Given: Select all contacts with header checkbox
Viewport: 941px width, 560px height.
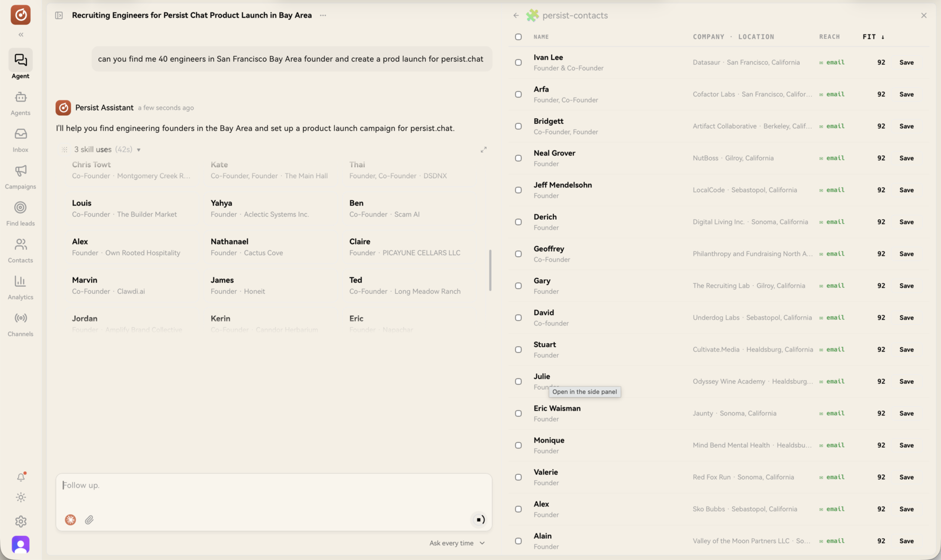Looking at the screenshot, I should (x=518, y=37).
